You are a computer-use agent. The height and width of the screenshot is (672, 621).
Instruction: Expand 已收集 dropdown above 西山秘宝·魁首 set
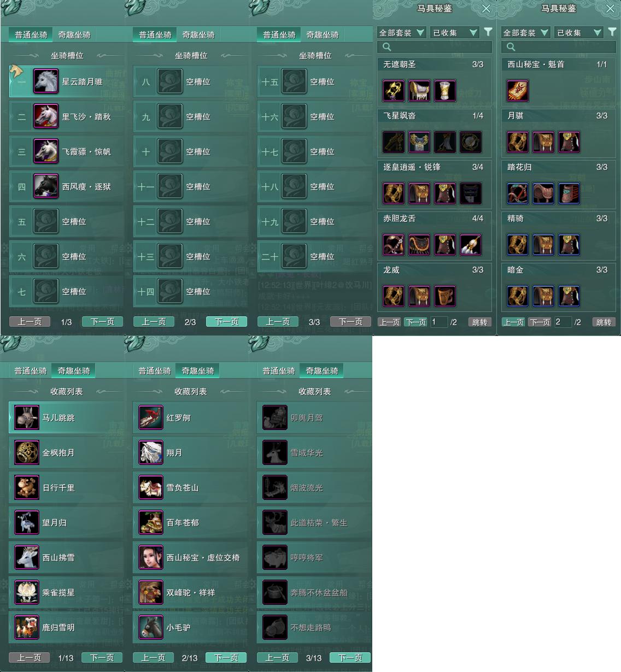[x=579, y=33]
